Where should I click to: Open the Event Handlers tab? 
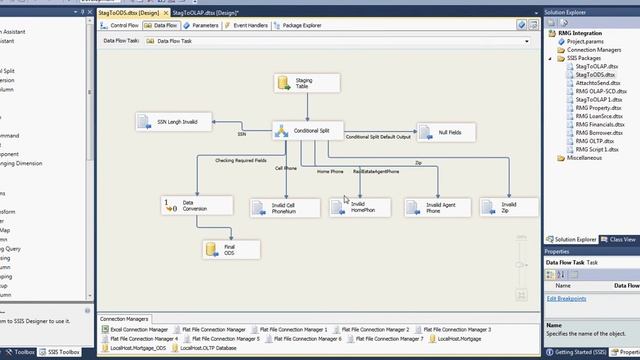click(246, 25)
